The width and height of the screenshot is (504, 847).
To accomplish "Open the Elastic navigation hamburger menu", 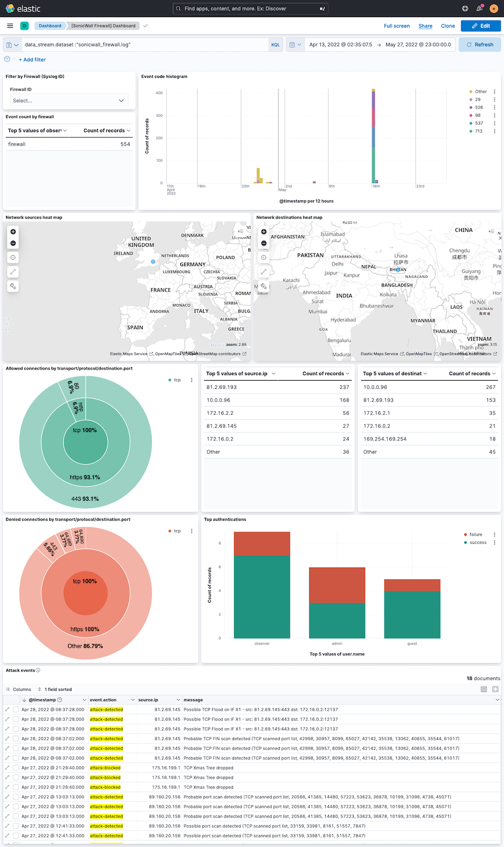I will click(x=9, y=25).
